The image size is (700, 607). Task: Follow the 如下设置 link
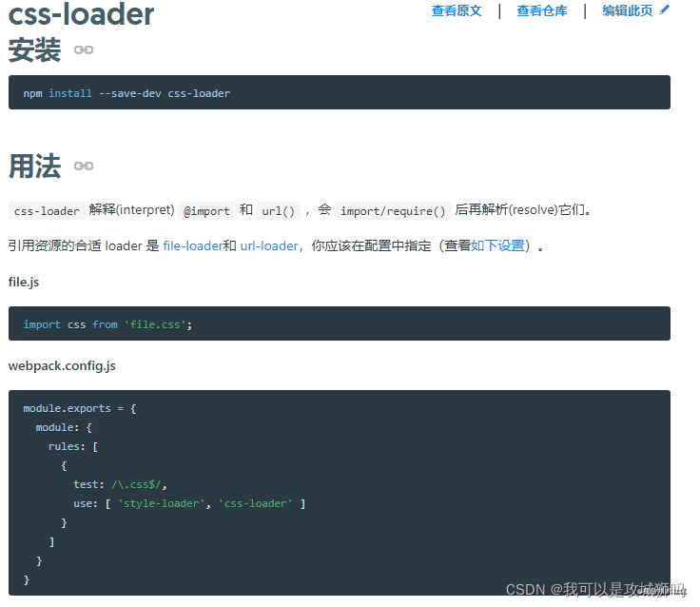click(x=497, y=245)
